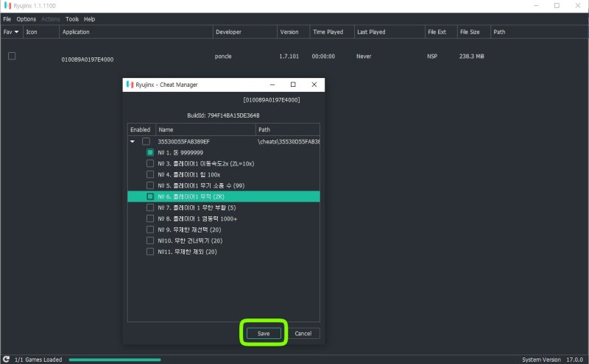589x364 pixels.
Task: Sort by File Size column header
Action: tap(473, 32)
